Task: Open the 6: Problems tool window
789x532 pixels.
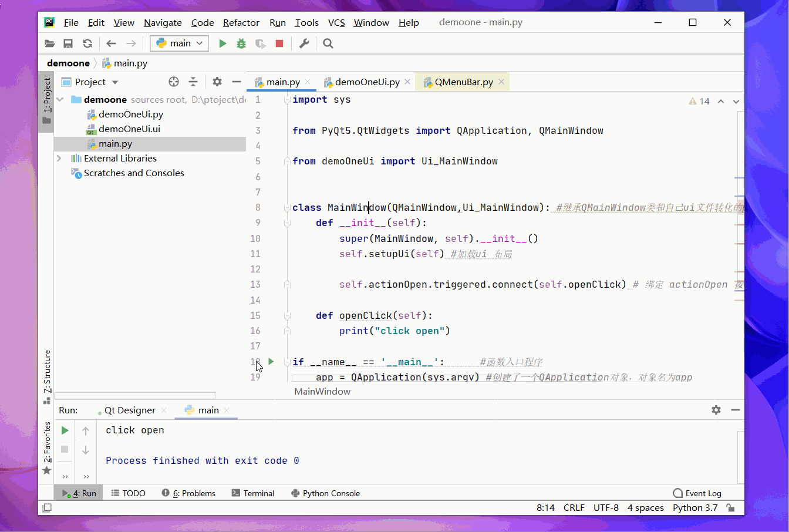Action: tap(189, 493)
